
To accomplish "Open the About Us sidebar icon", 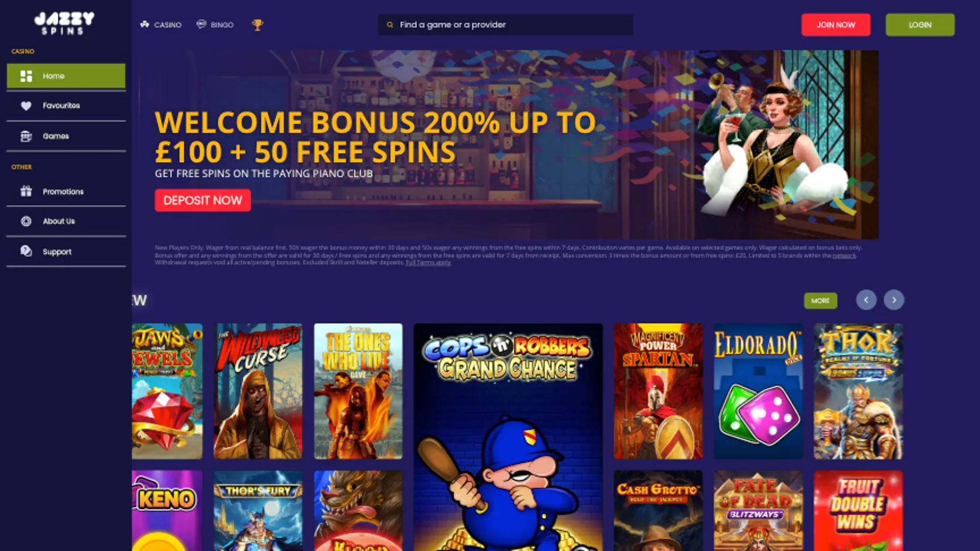I will 26,221.
